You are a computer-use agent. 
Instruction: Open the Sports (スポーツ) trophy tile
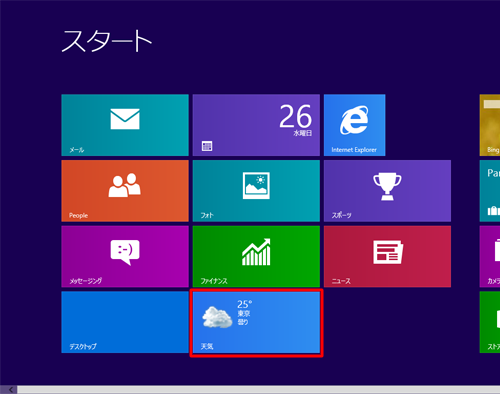pos(387,191)
